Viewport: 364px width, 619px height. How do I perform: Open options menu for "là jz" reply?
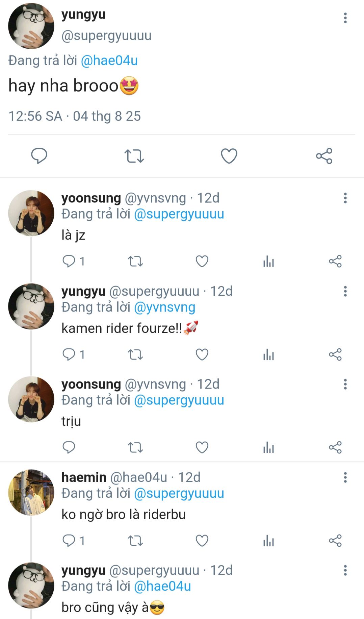pyautogui.click(x=345, y=198)
